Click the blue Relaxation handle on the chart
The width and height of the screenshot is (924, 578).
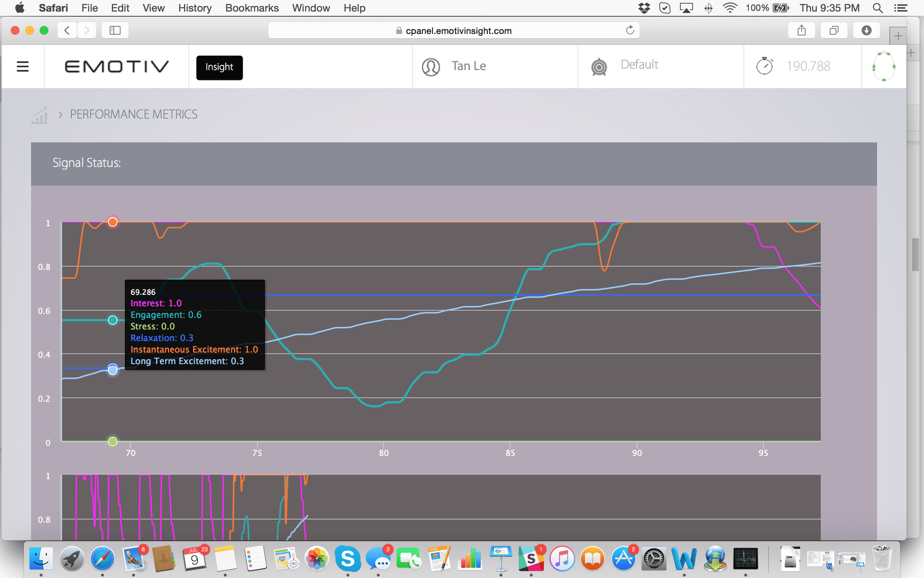click(112, 369)
